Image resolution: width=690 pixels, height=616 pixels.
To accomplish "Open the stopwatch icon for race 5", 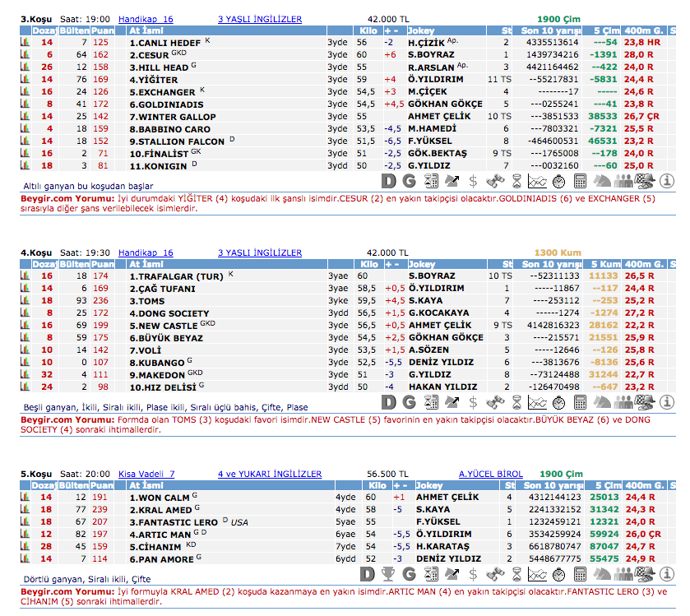I will (558, 573).
